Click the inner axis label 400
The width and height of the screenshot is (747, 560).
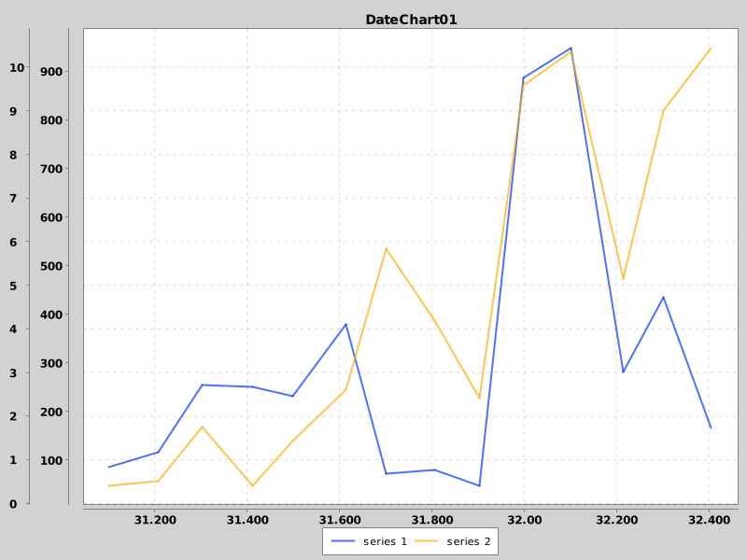pyautogui.click(x=51, y=315)
